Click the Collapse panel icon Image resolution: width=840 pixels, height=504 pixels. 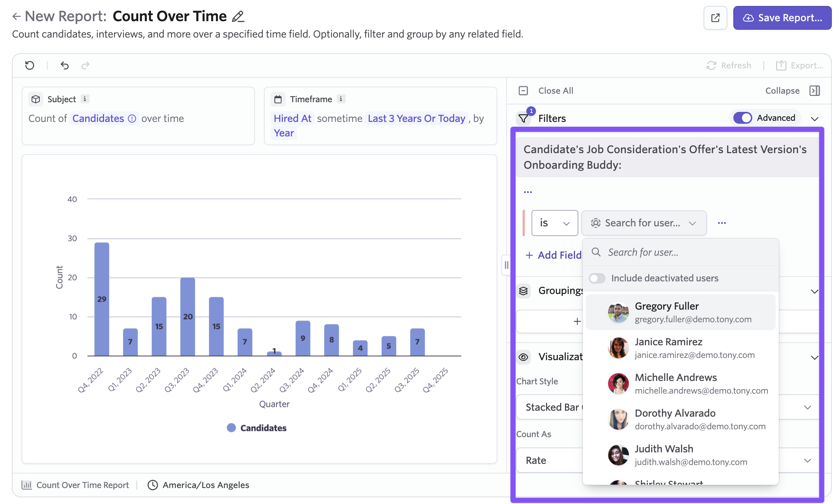[x=814, y=91]
